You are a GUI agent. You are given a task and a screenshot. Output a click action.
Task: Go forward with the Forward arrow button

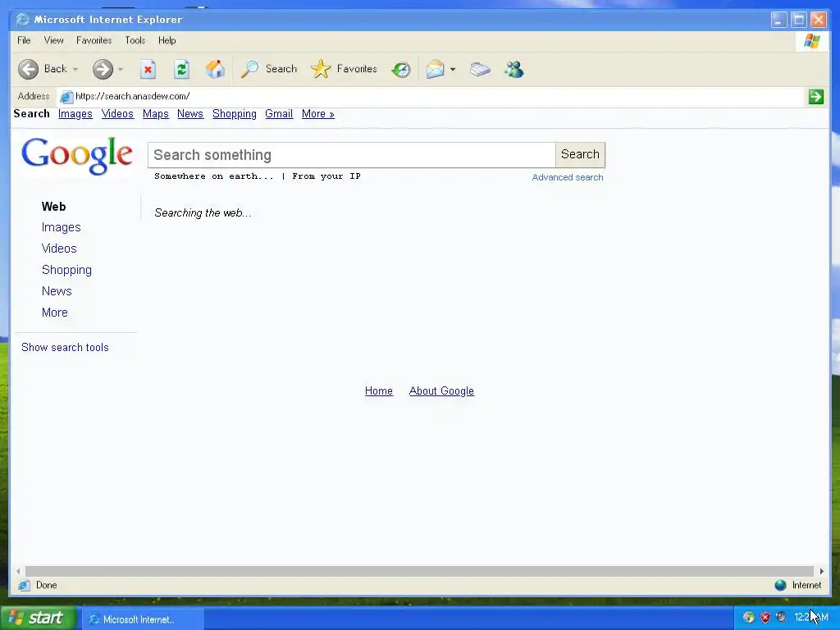click(x=103, y=69)
